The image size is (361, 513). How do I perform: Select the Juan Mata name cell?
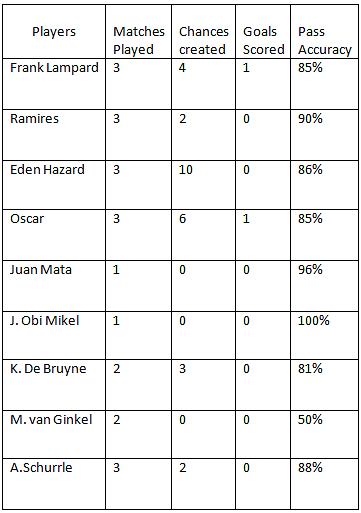[54, 286]
